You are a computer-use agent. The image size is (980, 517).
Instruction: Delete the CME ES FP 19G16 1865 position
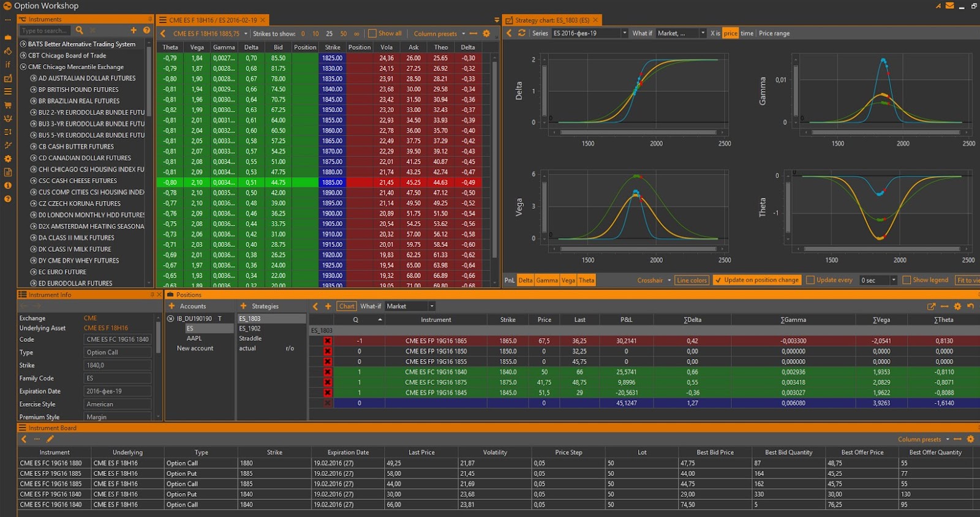coord(328,341)
